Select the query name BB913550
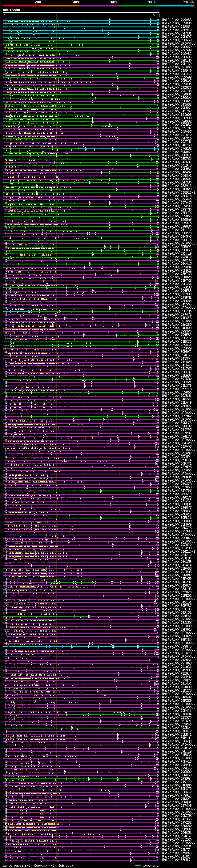The image size is (197, 868). click(11, 10)
